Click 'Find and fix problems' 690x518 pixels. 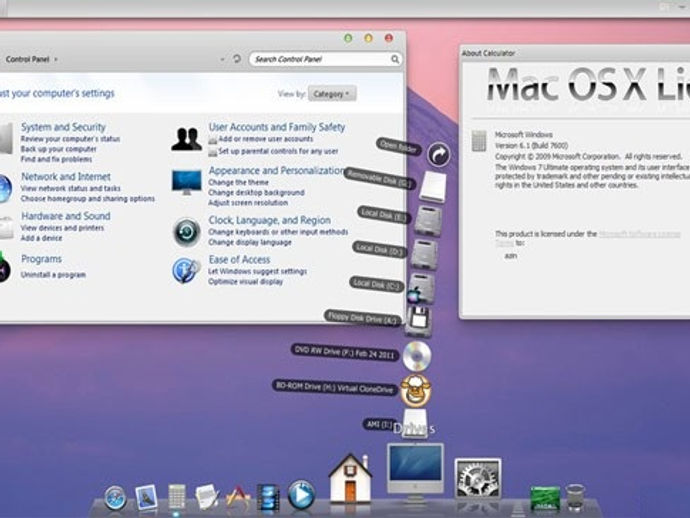coord(56,159)
